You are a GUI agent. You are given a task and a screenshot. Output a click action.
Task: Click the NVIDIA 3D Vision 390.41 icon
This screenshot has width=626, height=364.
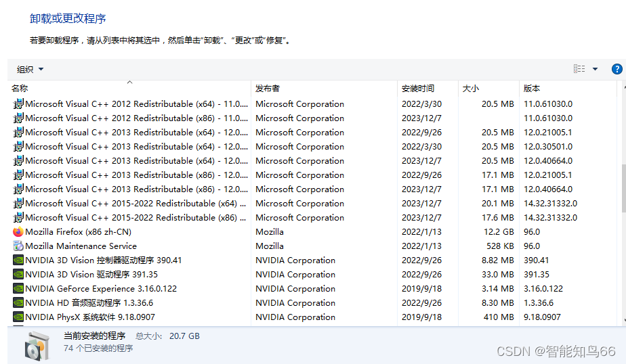tap(18, 260)
